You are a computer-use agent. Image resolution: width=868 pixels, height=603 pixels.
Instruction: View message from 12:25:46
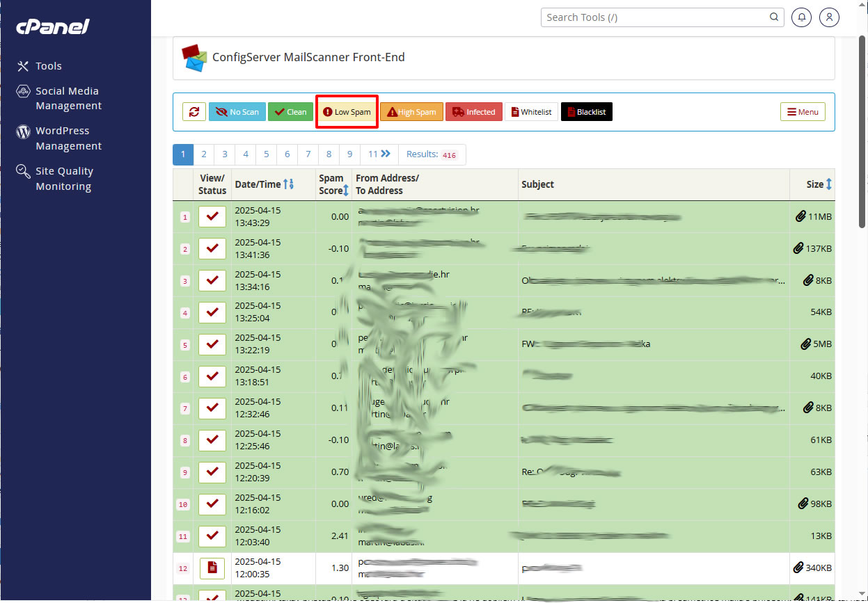(212, 440)
